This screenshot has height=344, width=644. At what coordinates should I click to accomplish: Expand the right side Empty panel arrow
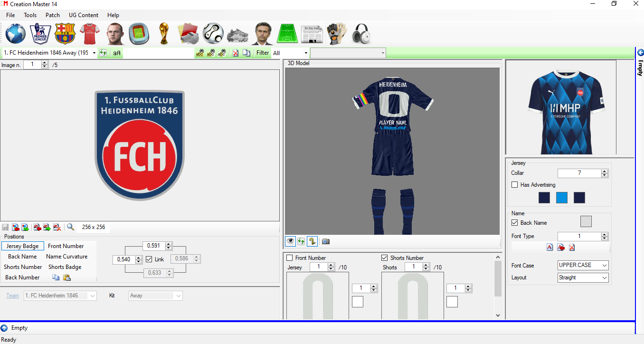[x=640, y=53]
